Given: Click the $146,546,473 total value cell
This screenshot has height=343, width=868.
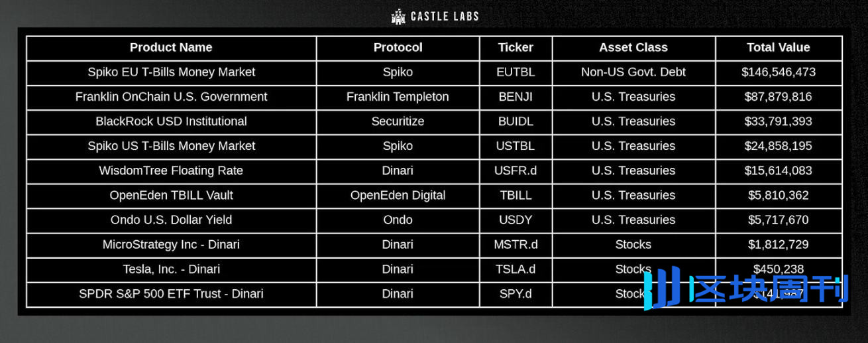Looking at the screenshot, I should click(x=779, y=72).
